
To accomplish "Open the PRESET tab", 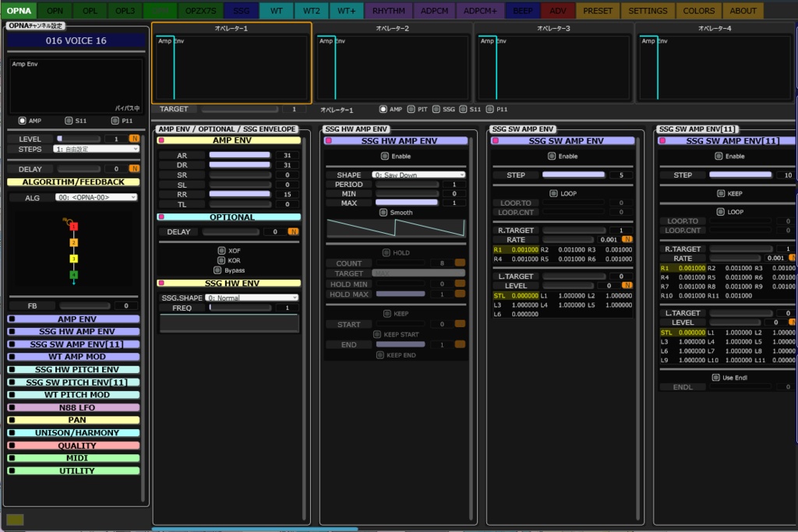I will pyautogui.click(x=598, y=10).
